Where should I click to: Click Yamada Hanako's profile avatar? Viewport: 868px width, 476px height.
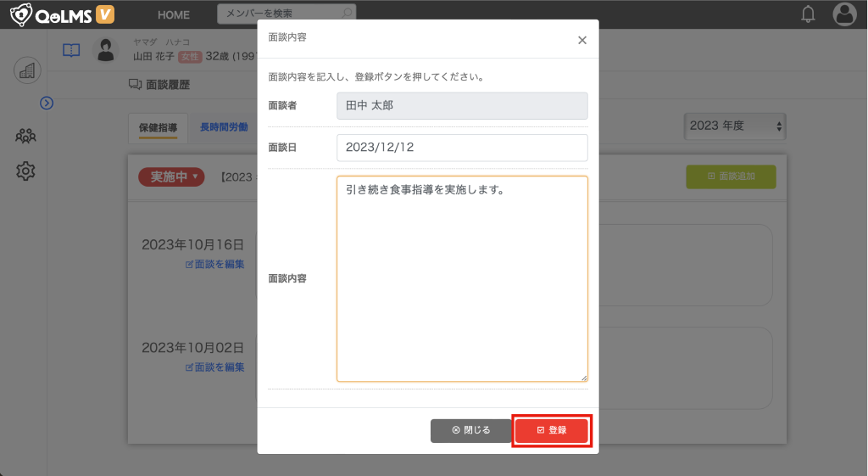(105, 50)
